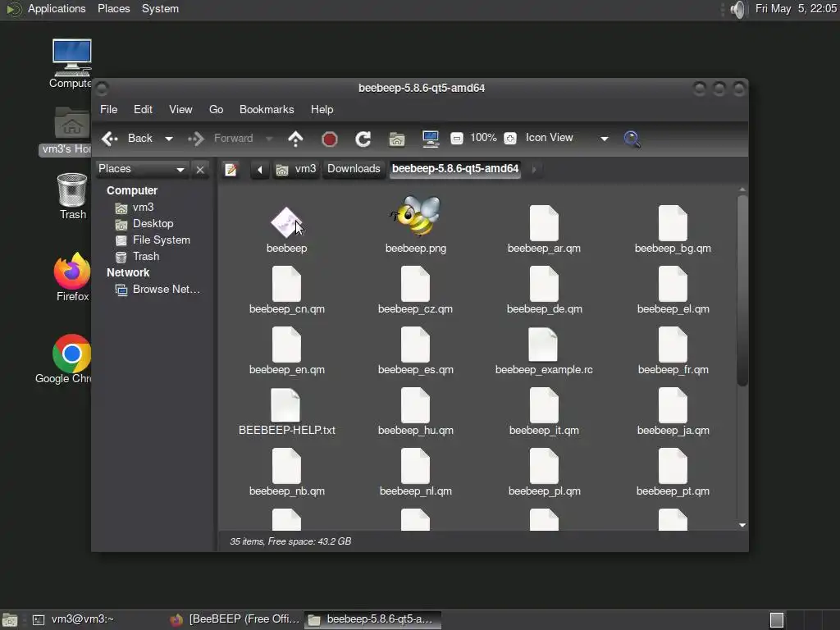This screenshot has width=840, height=630.
Task: Select the beebeep_el.qm file
Action: click(673, 290)
